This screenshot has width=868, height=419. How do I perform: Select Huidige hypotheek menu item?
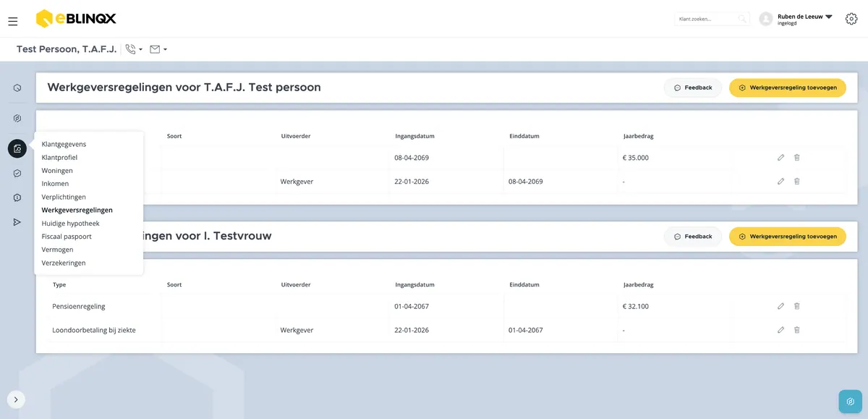[70, 224]
